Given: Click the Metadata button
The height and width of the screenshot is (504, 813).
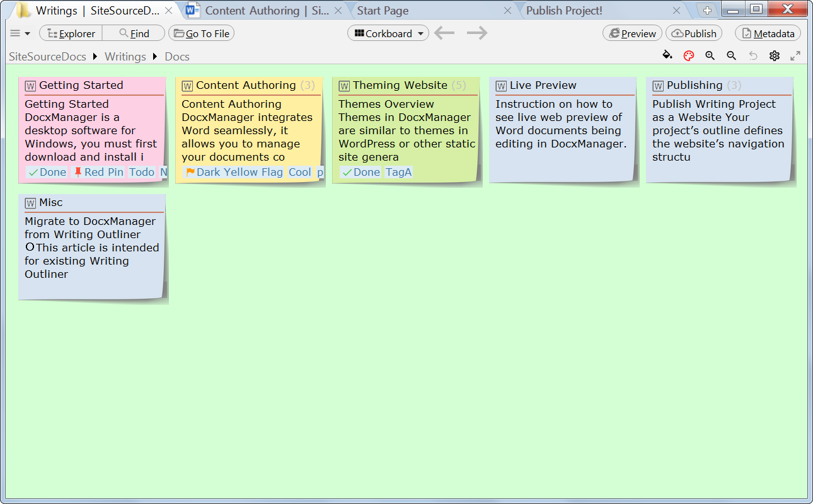Looking at the screenshot, I should tap(768, 33).
